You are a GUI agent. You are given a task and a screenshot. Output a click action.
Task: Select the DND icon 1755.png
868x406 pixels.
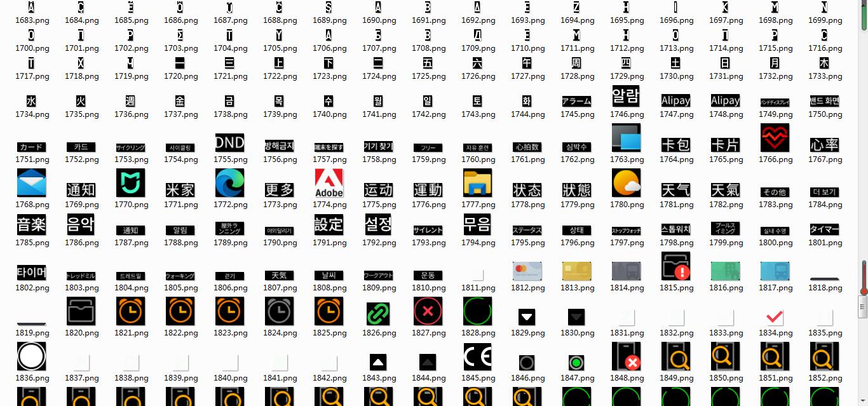[x=229, y=143]
